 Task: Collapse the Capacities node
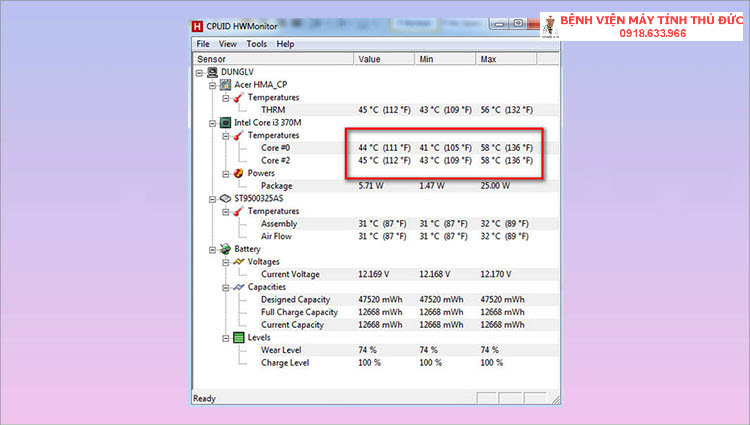pyautogui.click(x=226, y=288)
